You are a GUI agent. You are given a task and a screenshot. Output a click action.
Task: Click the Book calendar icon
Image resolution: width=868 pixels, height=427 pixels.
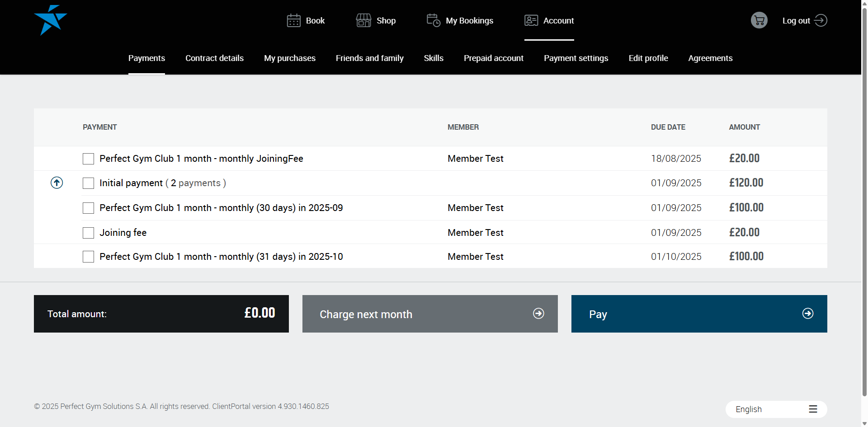(293, 21)
